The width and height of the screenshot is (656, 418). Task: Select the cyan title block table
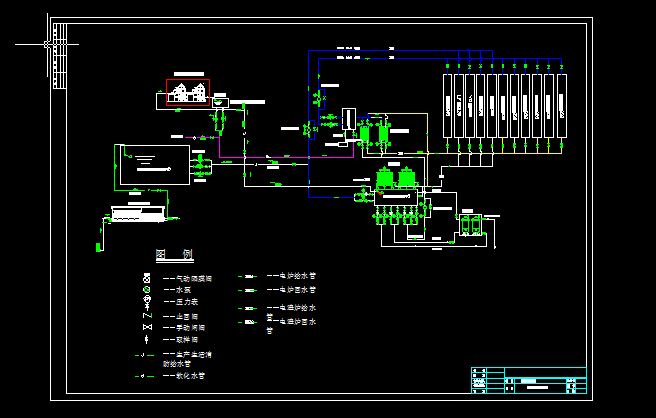[529, 380]
